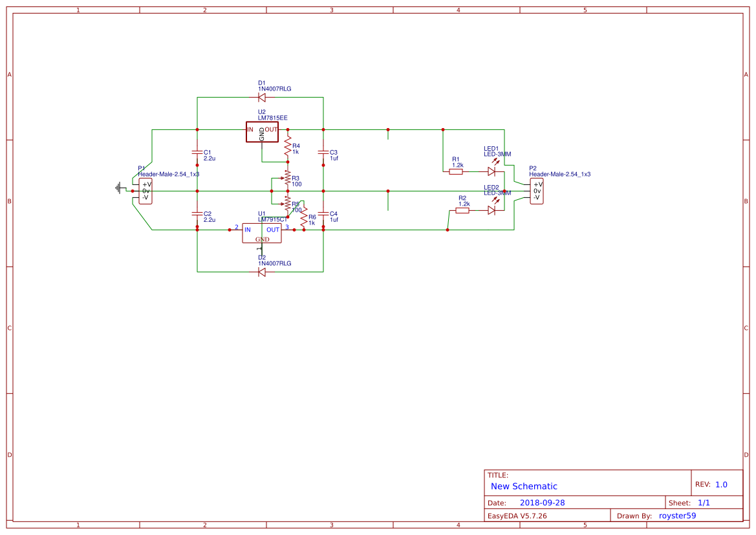The height and width of the screenshot is (535, 756).
Task: Select resistor R1 1.2k symbol
Action: coord(457,171)
